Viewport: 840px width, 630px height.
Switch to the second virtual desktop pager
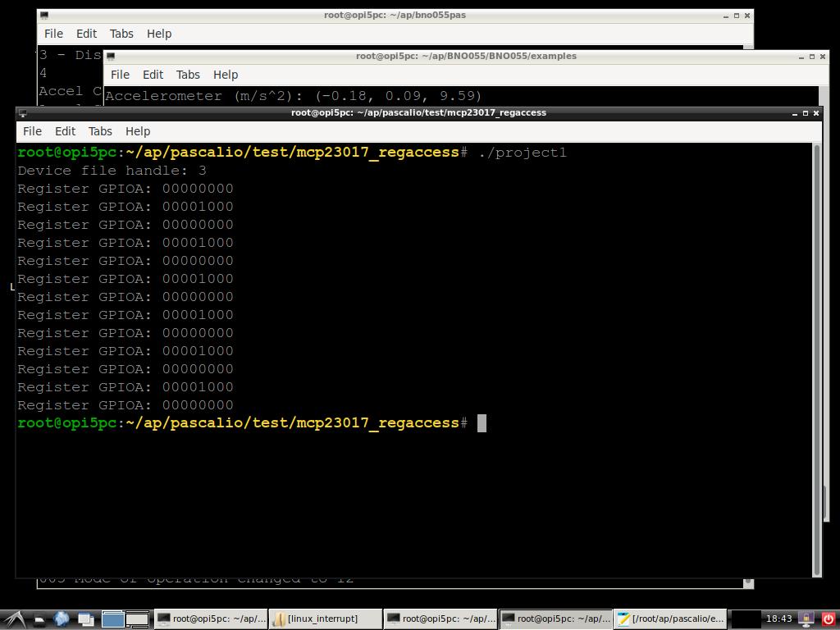click(x=138, y=619)
